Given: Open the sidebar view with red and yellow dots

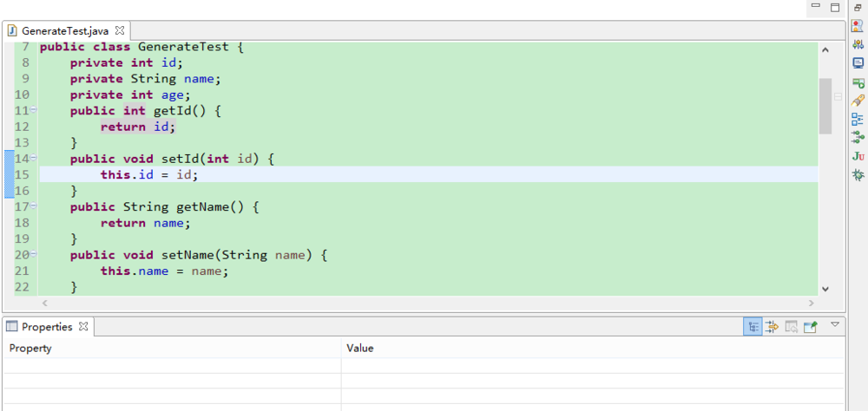Looking at the screenshot, I should (858, 25).
